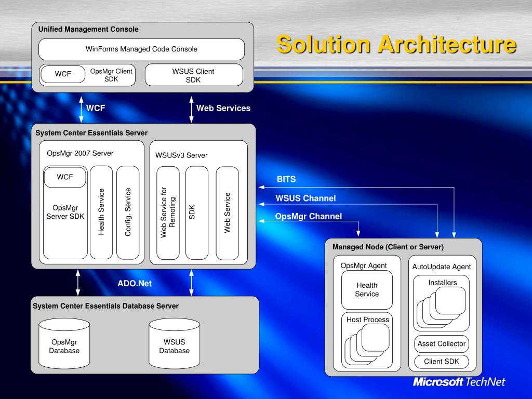Click the "OpsMgr 2007 Server" label
The height and width of the screenshot is (399, 532).
pos(80,153)
